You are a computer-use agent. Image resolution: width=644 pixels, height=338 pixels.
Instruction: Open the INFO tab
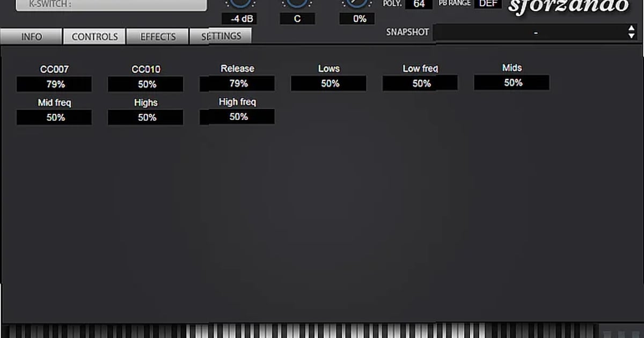(31, 36)
